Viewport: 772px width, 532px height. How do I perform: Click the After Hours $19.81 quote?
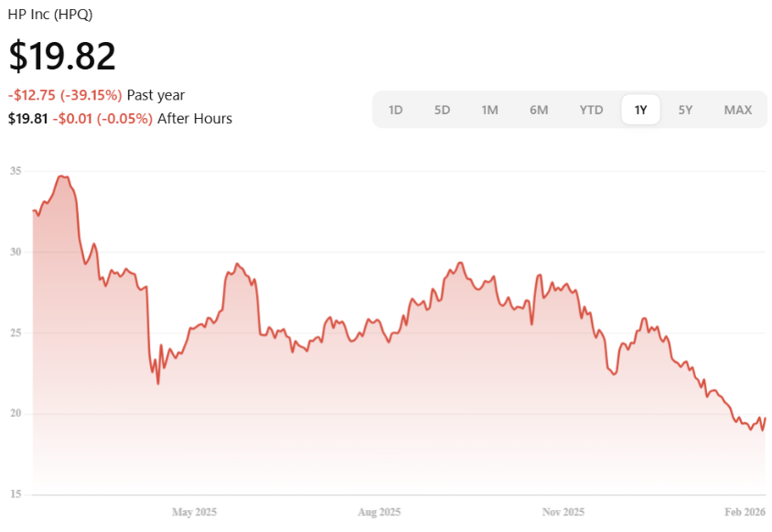(x=27, y=119)
